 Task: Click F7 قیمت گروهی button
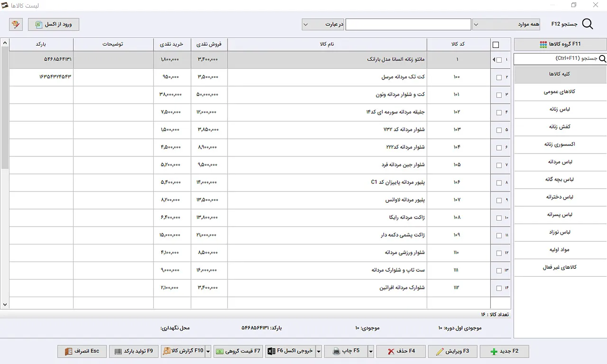(x=238, y=351)
